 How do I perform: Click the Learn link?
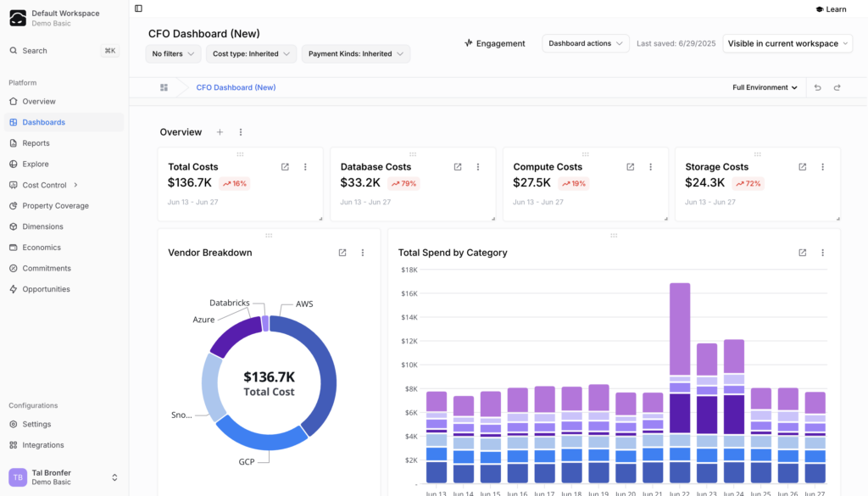pyautogui.click(x=831, y=8)
